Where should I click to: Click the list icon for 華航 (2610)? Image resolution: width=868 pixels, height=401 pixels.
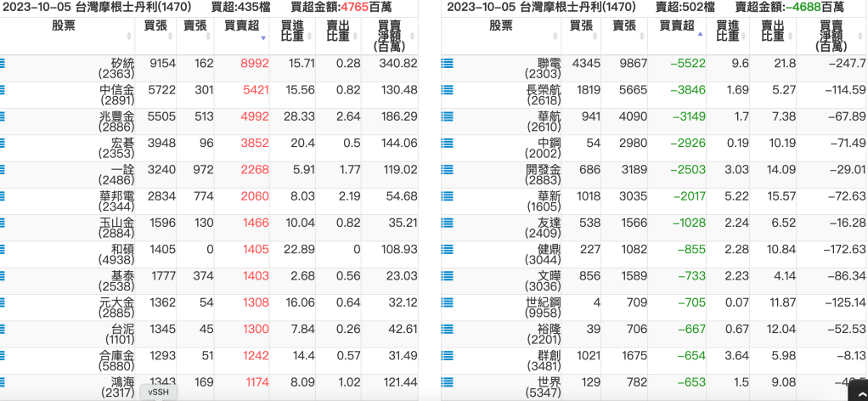tap(447, 116)
